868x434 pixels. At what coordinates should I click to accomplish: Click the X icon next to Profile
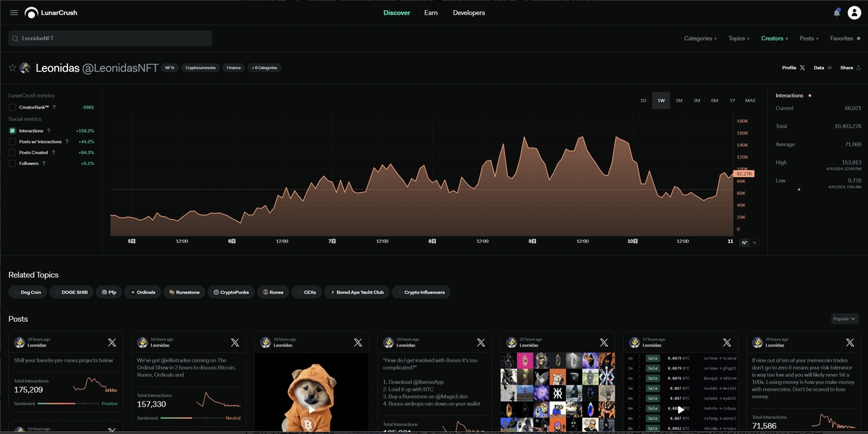pos(802,68)
